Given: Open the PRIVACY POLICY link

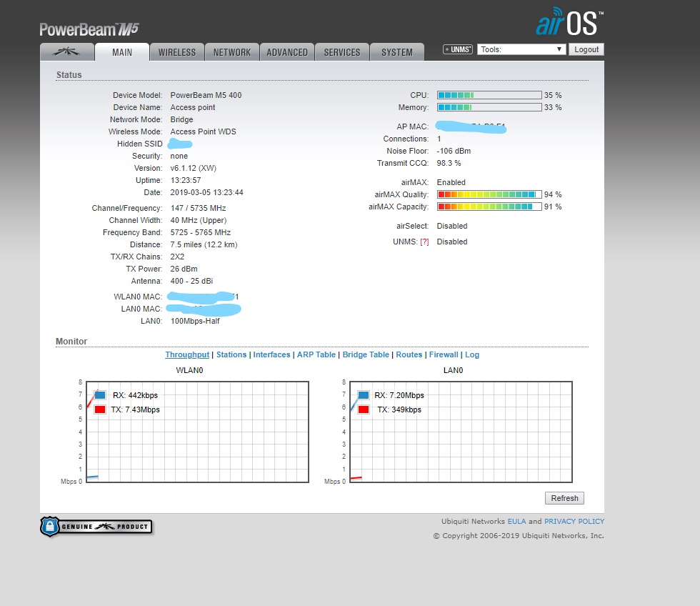Looking at the screenshot, I should click(574, 521).
